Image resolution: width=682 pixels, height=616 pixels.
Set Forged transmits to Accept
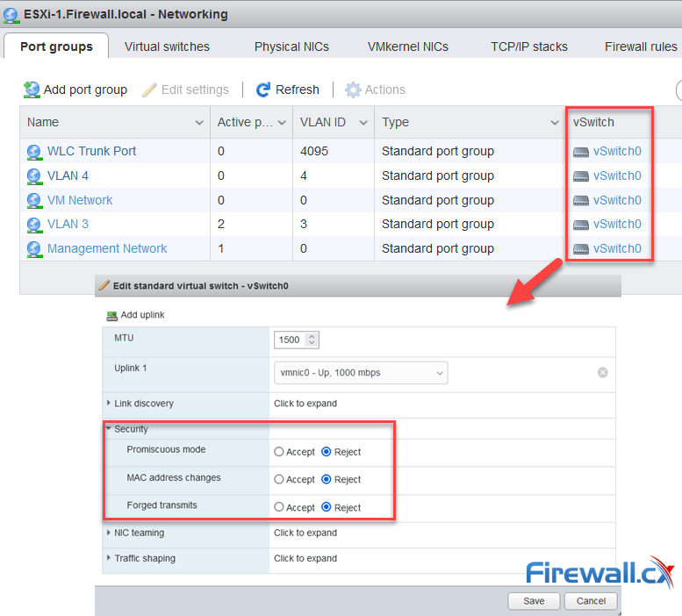[x=279, y=507]
